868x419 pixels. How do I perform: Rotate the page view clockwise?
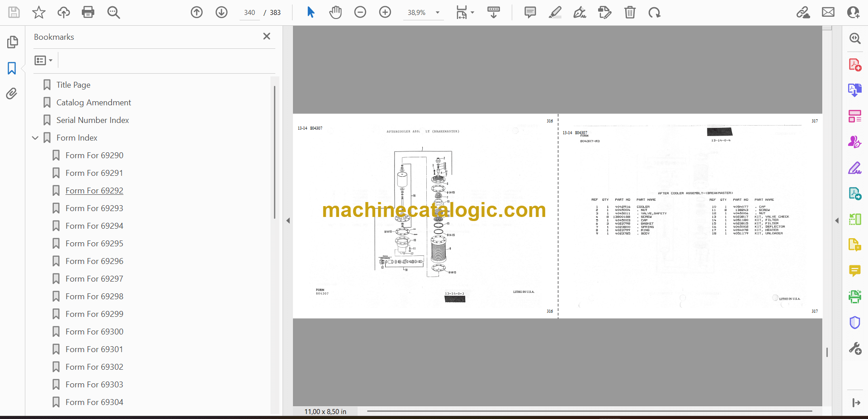click(654, 12)
